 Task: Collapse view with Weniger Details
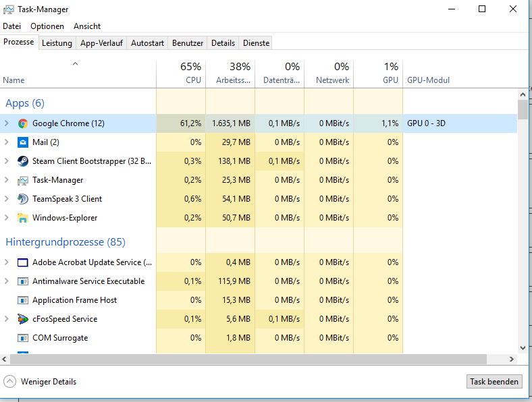[40, 382]
